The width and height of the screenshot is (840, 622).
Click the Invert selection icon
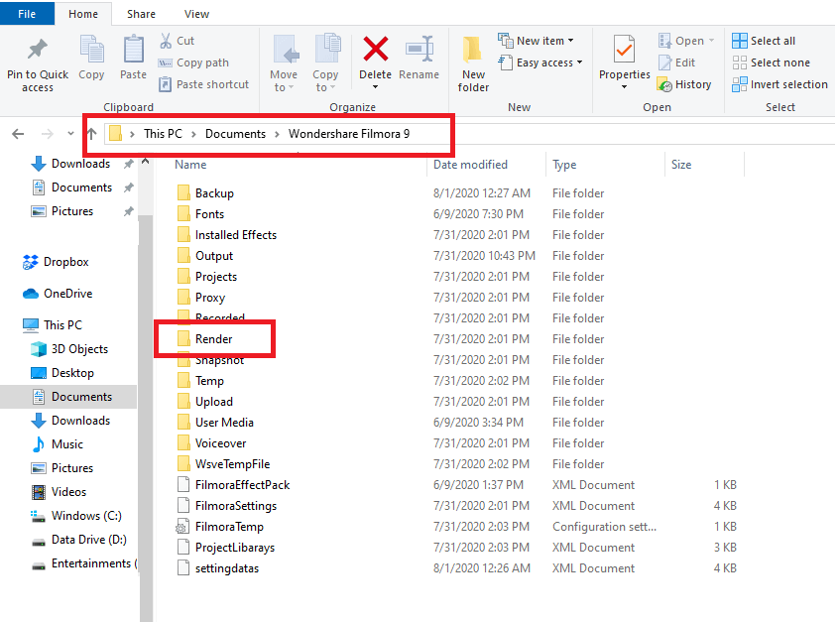740,84
